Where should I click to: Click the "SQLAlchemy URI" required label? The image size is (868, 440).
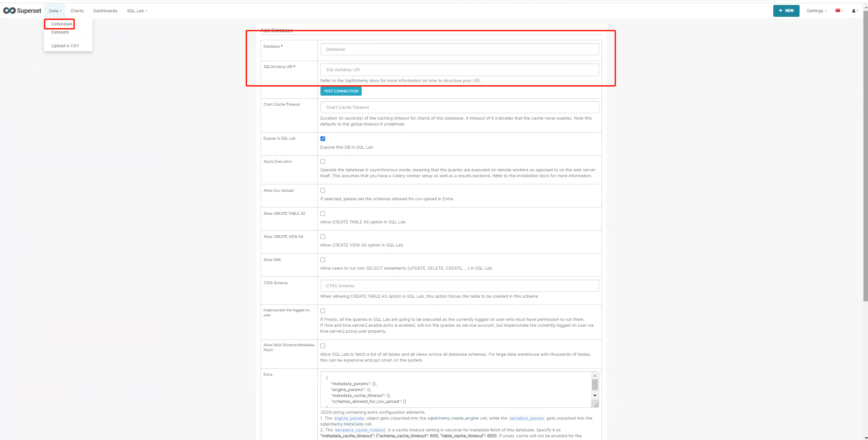[x=279, y=67]
